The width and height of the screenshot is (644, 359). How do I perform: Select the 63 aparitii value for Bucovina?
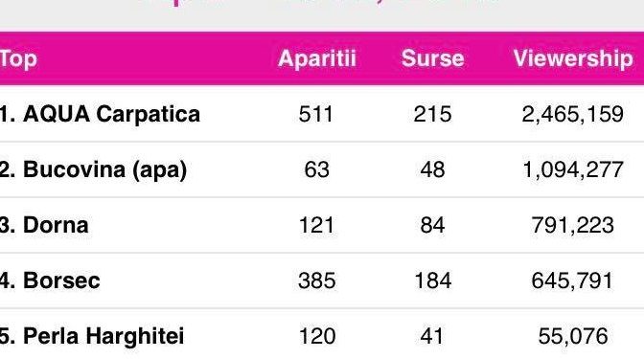pos(316,169)
